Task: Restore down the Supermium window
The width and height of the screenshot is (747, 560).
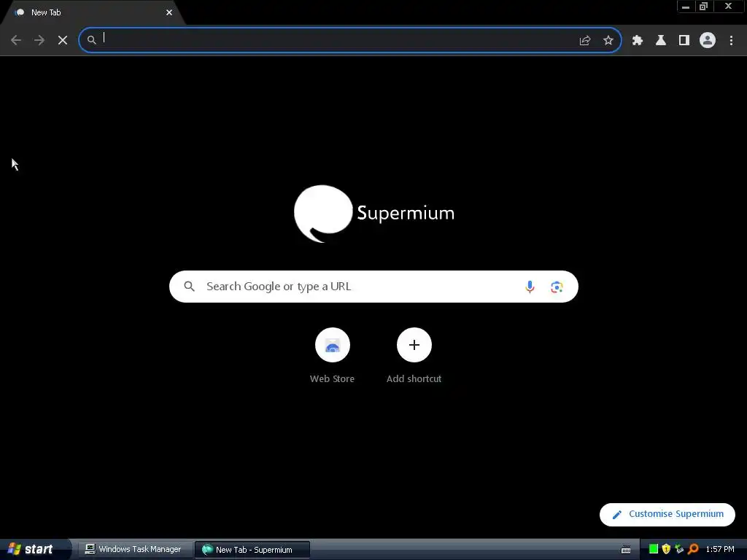Action: coord(704,6)
